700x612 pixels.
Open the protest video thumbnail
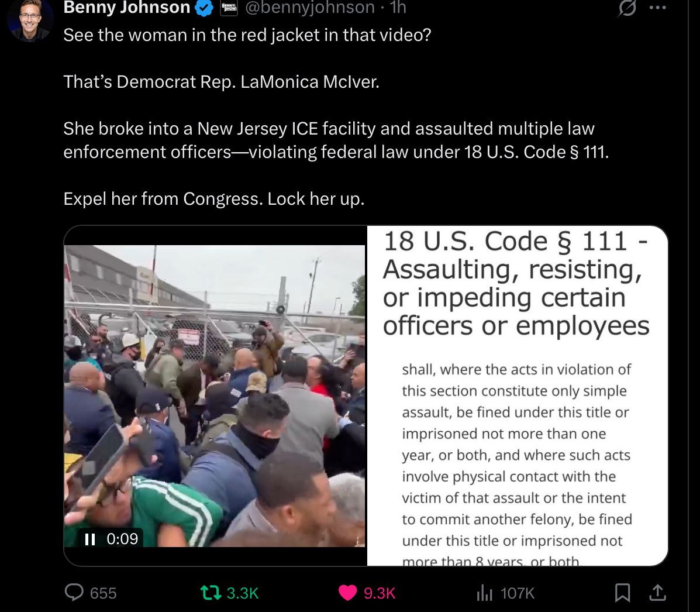tap(215, 396)
